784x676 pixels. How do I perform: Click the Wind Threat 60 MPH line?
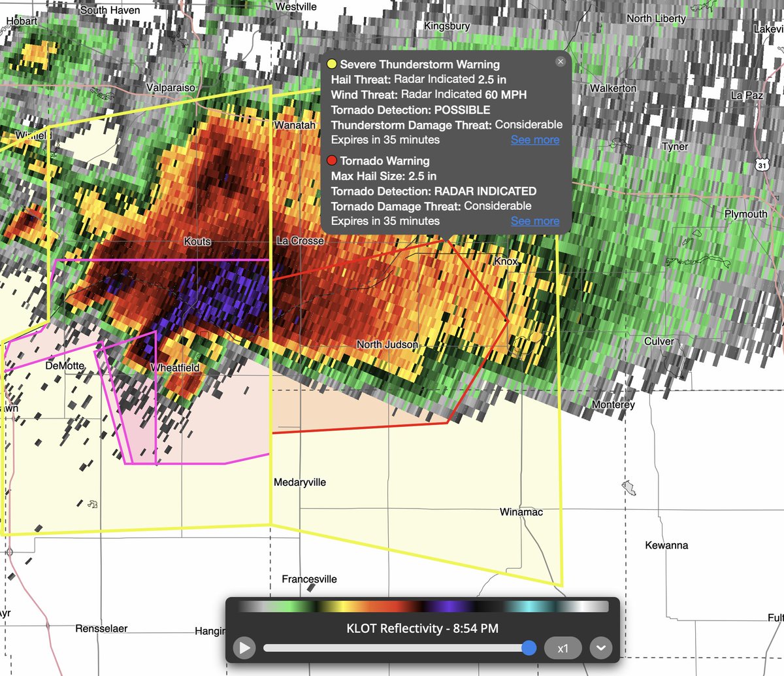pyautogui.click(x=429, y=95)
